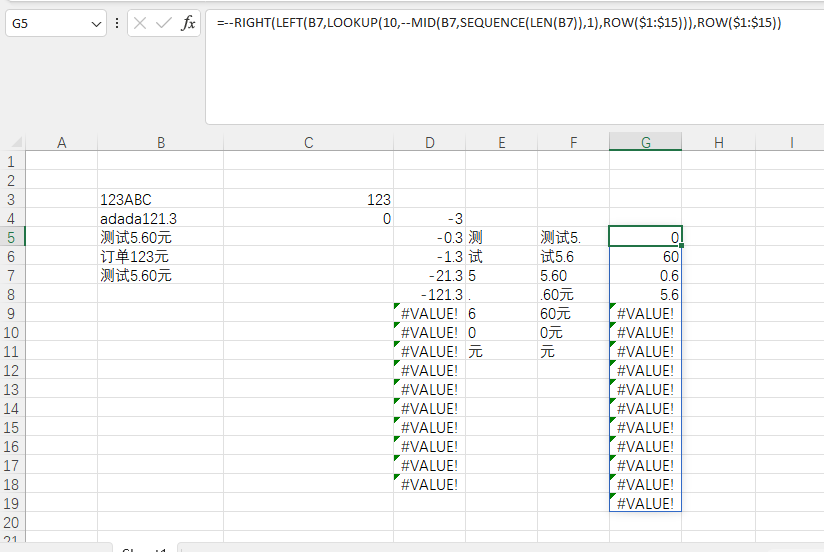Select column D header
Image resolution: width=824 pixels, height=552 pixels.
pos(429,142)
